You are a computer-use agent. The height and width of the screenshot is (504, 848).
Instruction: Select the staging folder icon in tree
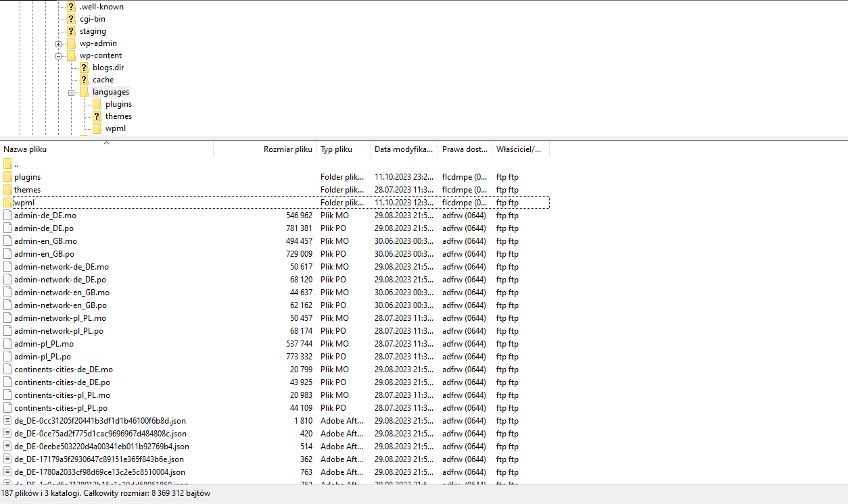click(x=71, y=31)
